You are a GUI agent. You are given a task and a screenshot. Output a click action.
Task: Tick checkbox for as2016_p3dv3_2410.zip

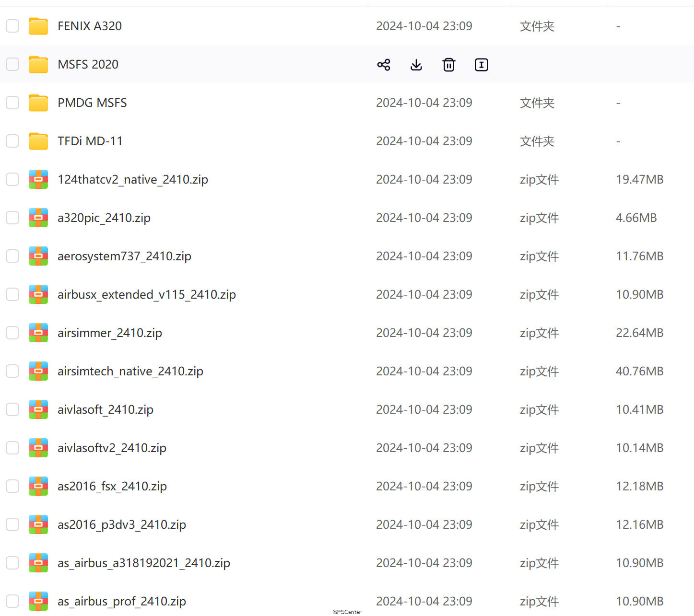pyautogui.click(x=12, y=524)
